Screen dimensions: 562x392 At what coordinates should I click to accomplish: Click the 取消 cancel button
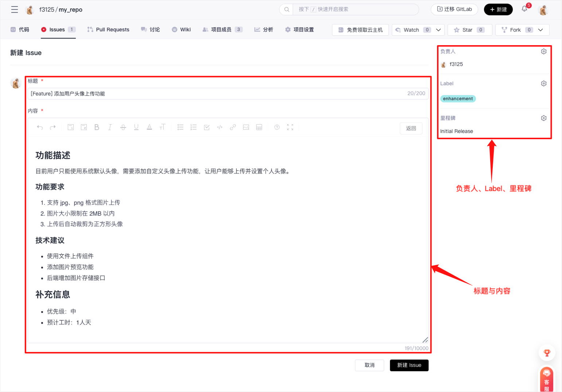pos(369,365)
